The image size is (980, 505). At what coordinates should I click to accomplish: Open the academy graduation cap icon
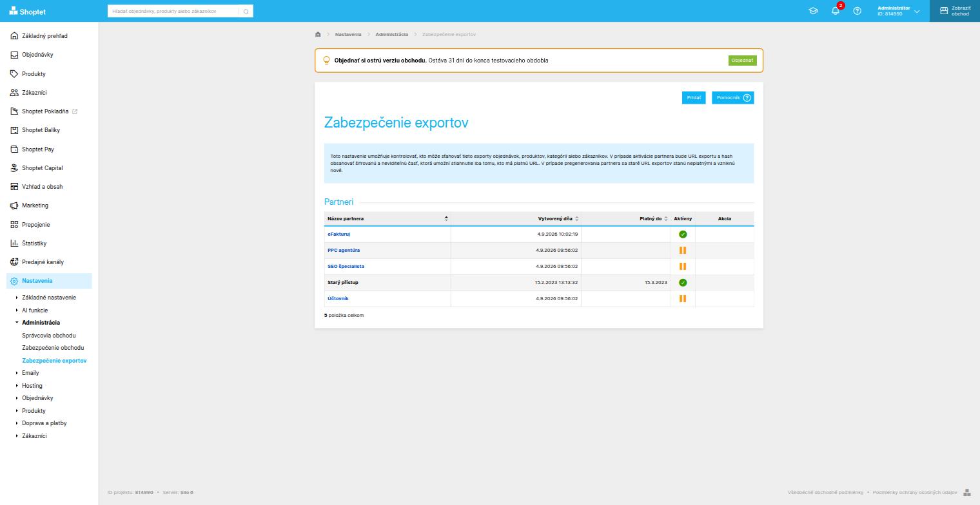coord(814,11)
